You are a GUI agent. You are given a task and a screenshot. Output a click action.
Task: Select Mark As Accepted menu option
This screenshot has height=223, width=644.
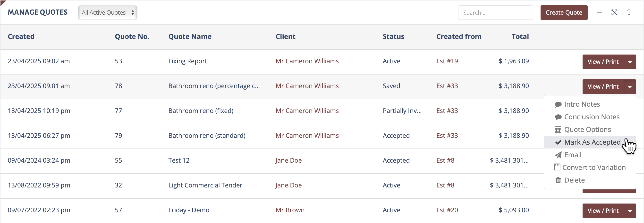[x=592, y=142]
